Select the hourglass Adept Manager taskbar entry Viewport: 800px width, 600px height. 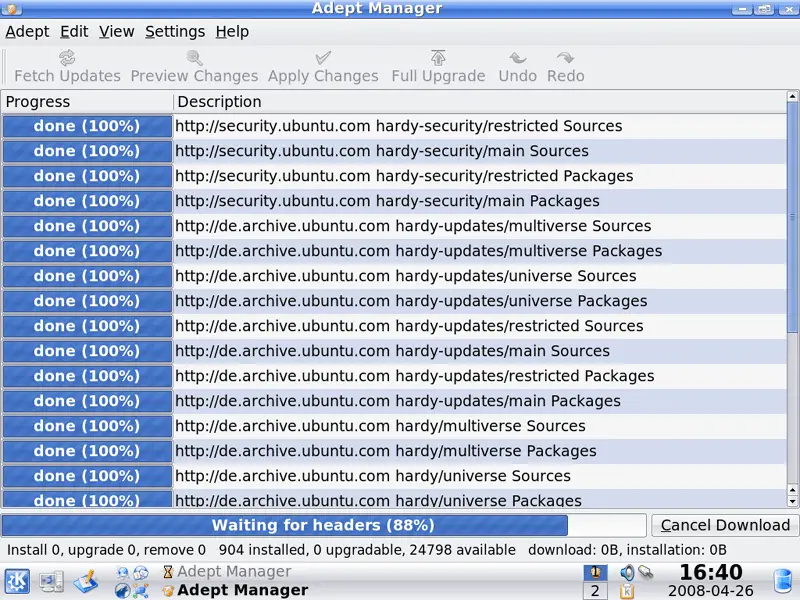click(227, 571)
